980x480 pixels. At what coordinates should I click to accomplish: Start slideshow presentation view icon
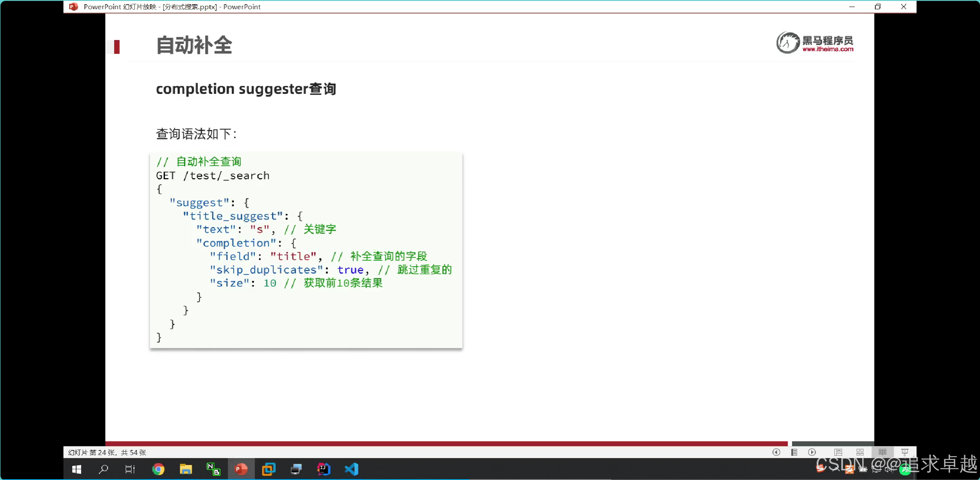905,452
